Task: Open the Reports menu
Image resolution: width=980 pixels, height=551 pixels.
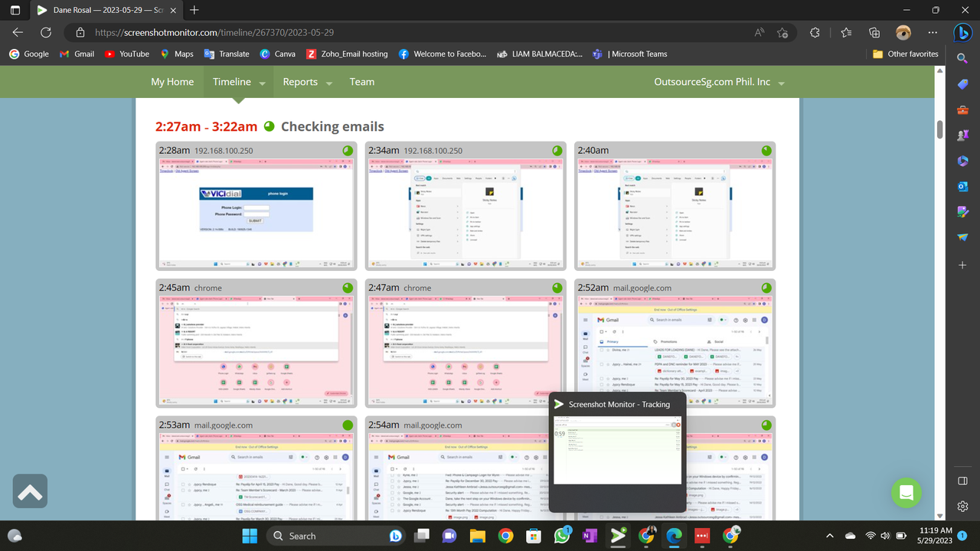Action: [300, 82]
